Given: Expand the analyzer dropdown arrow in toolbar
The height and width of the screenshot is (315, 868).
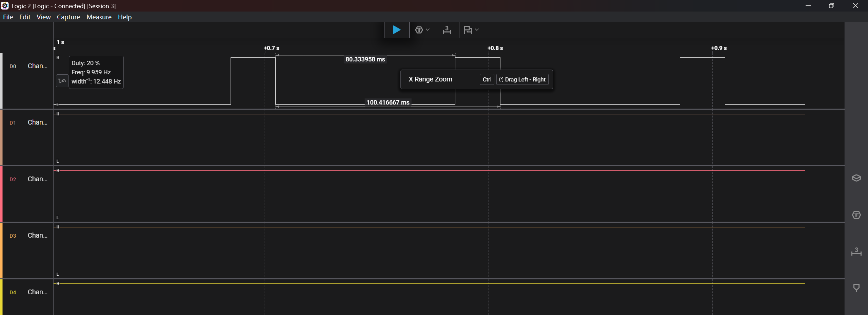Looking at the screenshot, I should [428, 30].
